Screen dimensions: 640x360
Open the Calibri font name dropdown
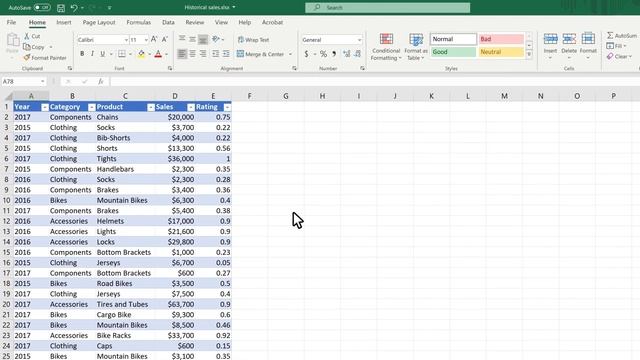(126, 40)
